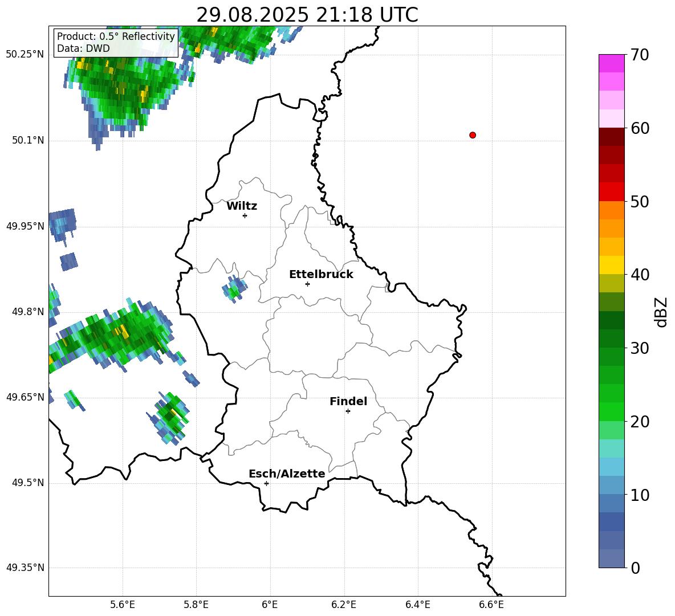The width and height of the screenshot is (675, 616).
Task: Click the 50.1°N latitude label
Action: (28, 140)
